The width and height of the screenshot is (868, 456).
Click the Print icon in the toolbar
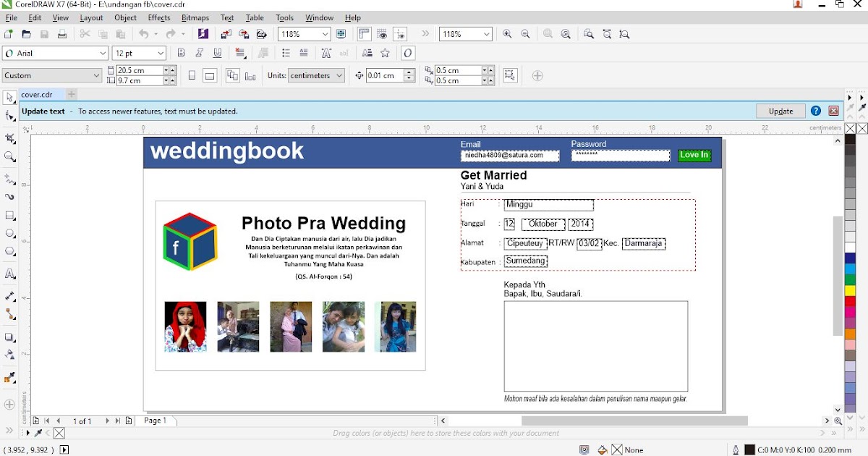click(62, 34)
